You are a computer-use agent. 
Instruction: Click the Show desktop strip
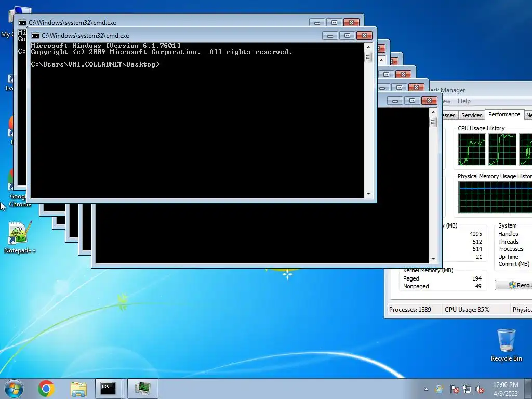(x=529, y=389)
